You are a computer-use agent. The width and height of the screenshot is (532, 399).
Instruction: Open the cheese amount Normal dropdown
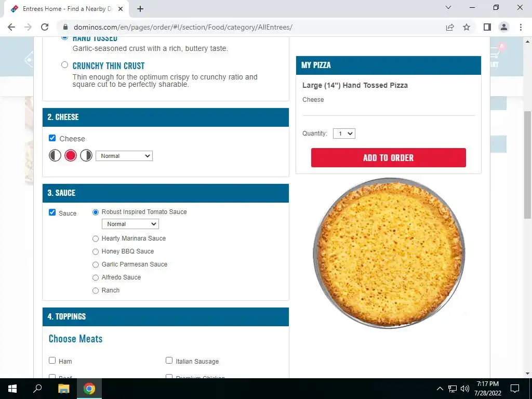click(x=124, y=156)
